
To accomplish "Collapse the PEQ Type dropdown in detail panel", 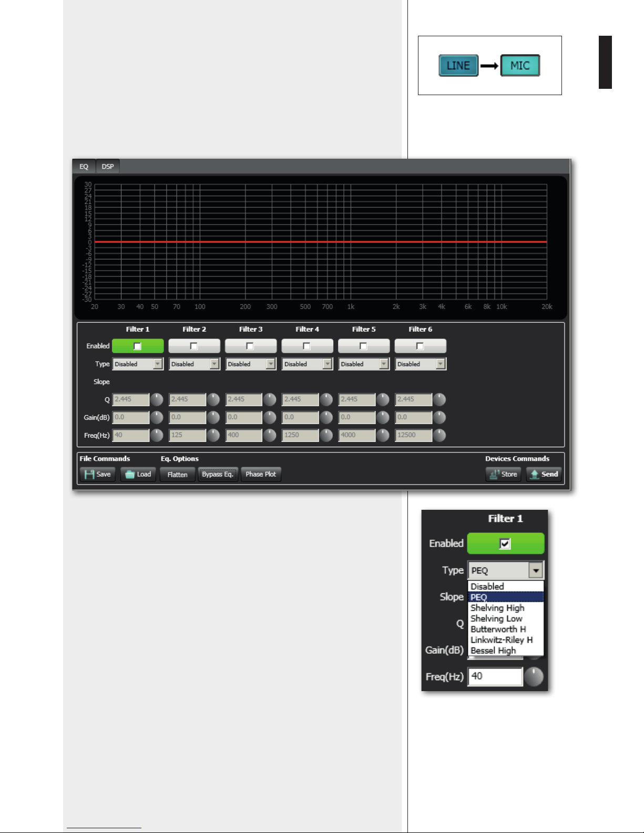I will [x=536, y=570].
